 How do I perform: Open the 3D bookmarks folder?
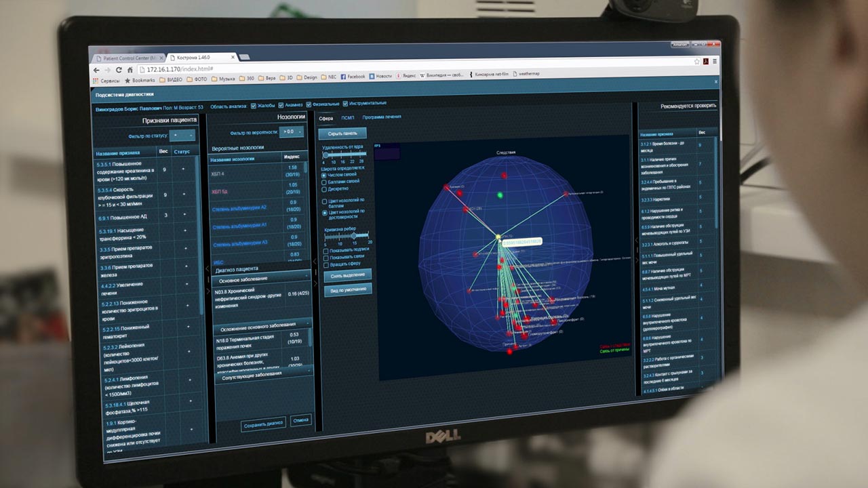[x=287, y=77]
